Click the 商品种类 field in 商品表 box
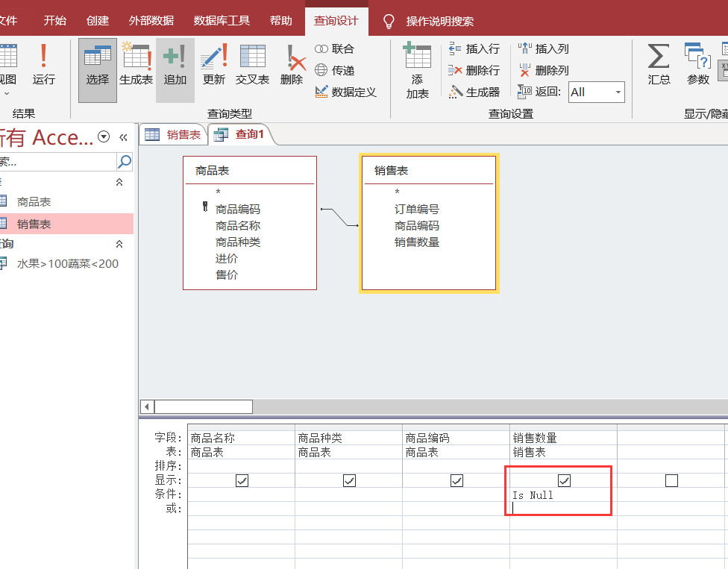The width and height of the screenshot is (728, 569). pyautogui.click(x=238, y=242)
